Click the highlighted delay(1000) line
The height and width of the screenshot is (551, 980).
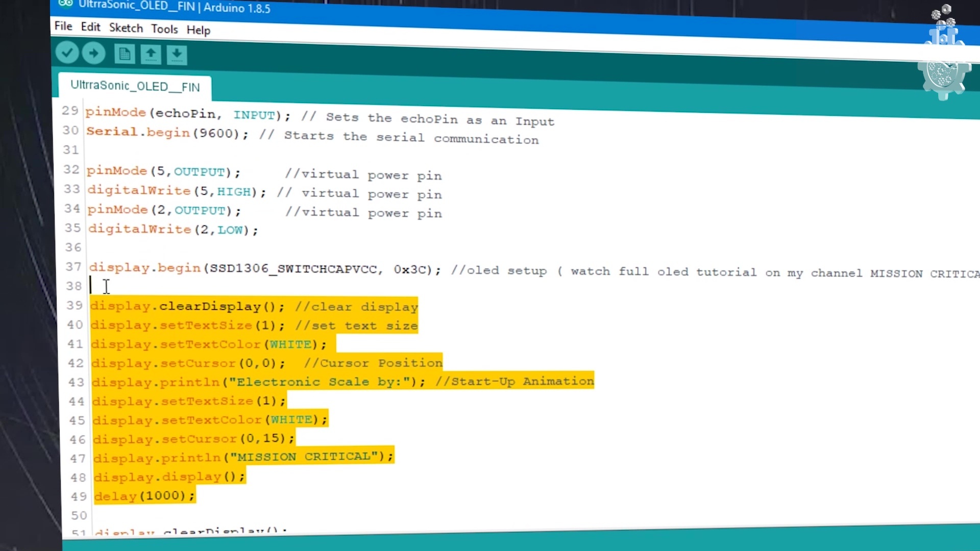coord(144,496)
